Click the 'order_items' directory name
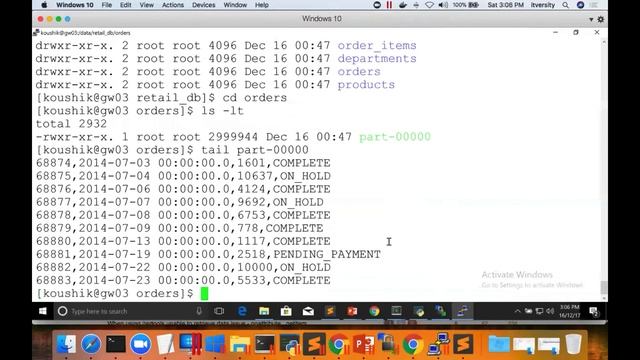640x360 pixels. pyautogui.click(x=377, y=45)
